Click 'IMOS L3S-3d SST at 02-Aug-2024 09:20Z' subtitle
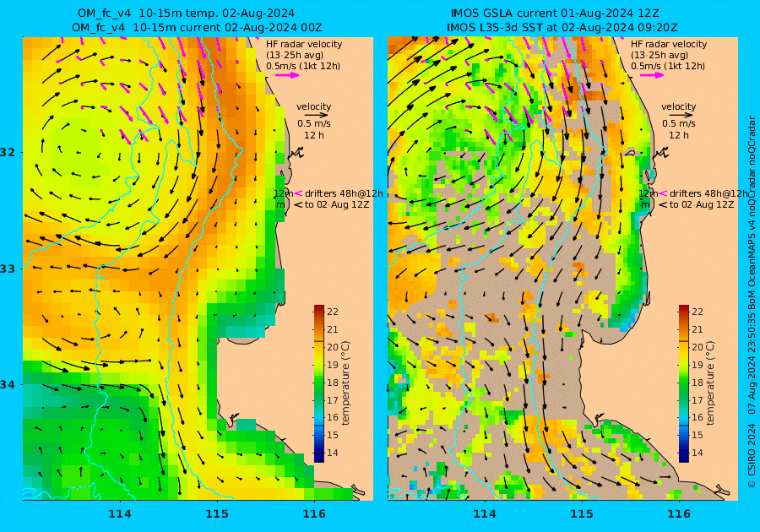The image size is (760, 532). [562, 28]
